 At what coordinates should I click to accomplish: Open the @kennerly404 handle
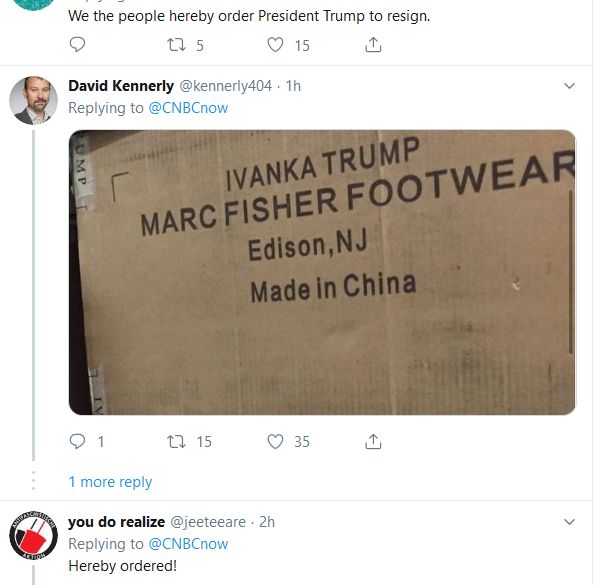(x=225, y=86)
